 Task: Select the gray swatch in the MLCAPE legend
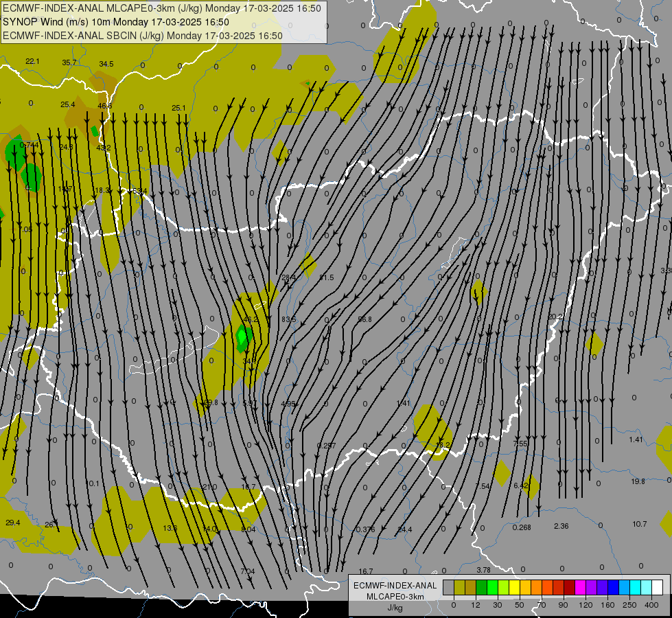pyautogui.click(x=448, y=587)
